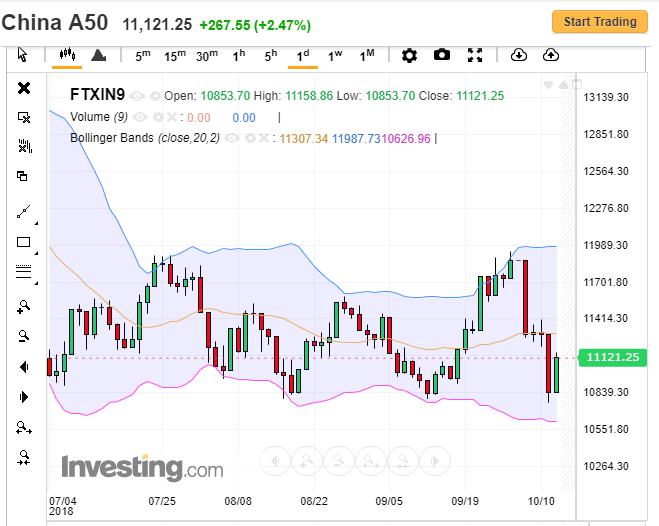Click the zoom out magnifier tool
The image size is (659, 526).
[24, 337]
